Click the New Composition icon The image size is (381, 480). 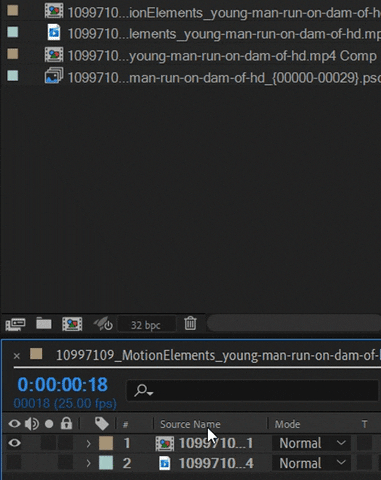(72, 324)
